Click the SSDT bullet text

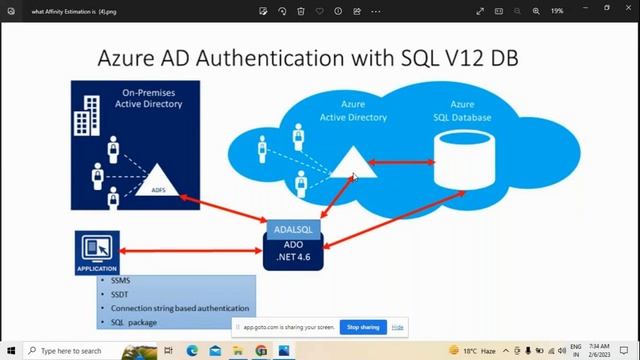pyautogui.click(x=120, y=294)
